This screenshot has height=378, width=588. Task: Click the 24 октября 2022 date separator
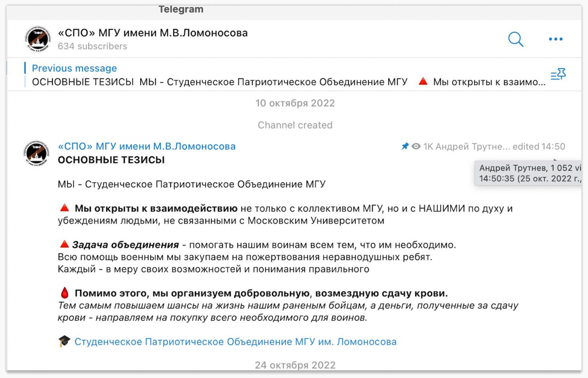(295, 365)
